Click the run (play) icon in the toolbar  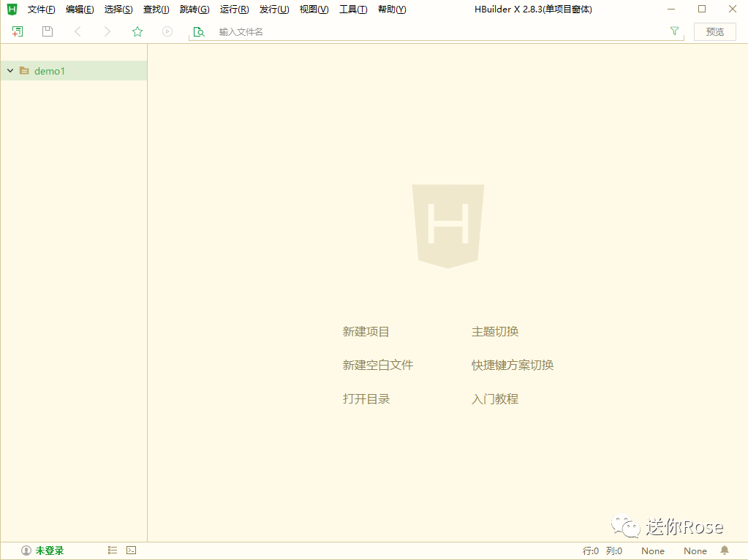167,31
